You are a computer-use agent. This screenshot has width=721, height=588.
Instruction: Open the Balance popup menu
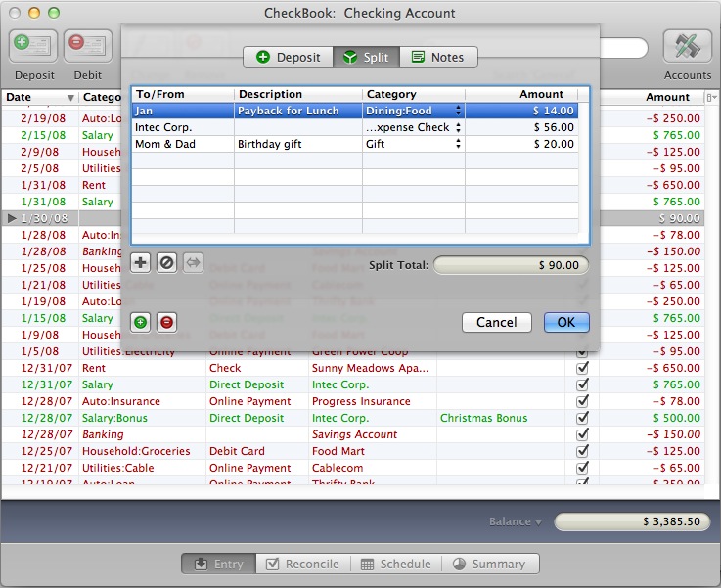point(516,522)
